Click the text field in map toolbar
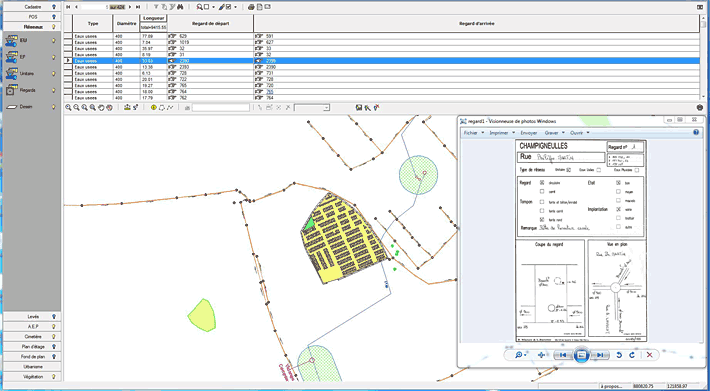710x391 pixels. tap(221, 108)
